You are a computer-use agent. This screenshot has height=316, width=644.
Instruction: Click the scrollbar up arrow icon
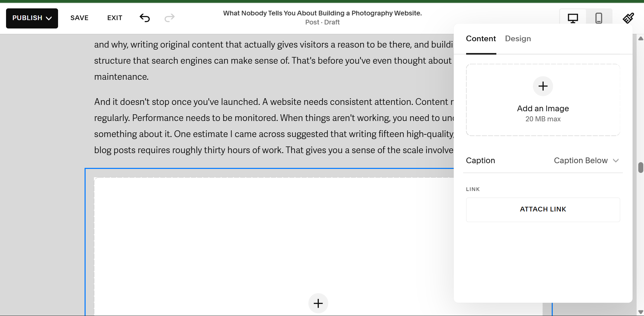[x=640, y=38]
